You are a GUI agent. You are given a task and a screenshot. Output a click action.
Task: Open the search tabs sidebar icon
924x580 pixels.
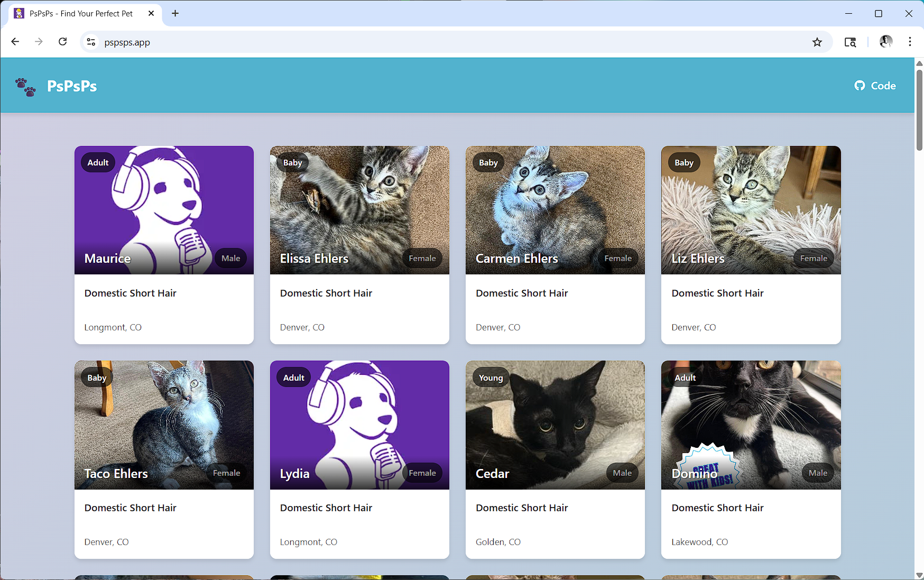850,42
